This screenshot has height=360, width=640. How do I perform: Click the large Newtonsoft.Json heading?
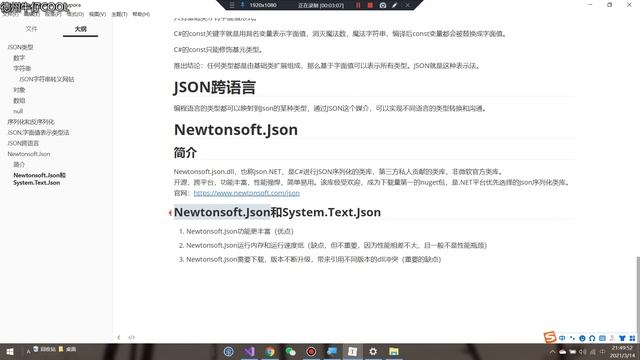click(236, 130)
